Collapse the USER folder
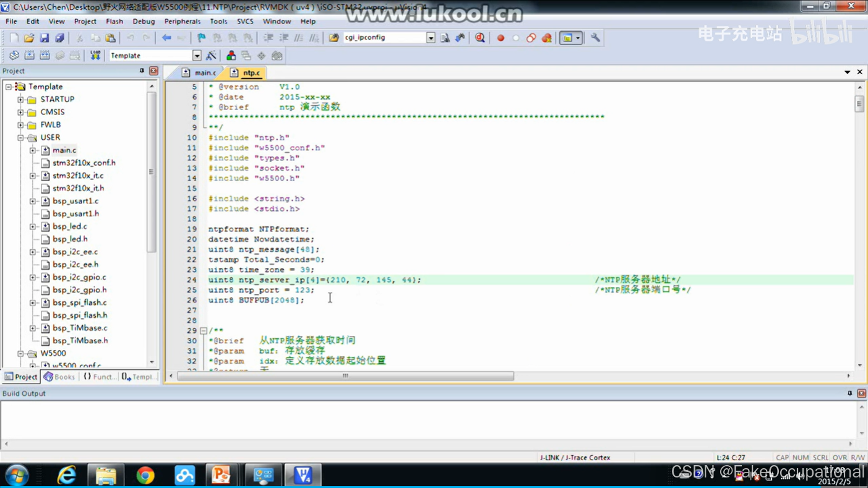Screen dimensions: 868x488 tap(20, 137)
